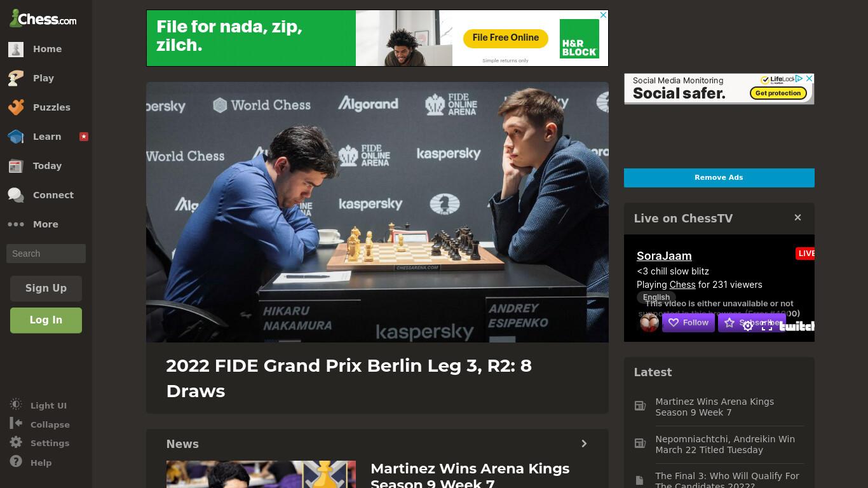The image size is (868, 488).
Task: Focus the Search input field
Action: [46, 254]
